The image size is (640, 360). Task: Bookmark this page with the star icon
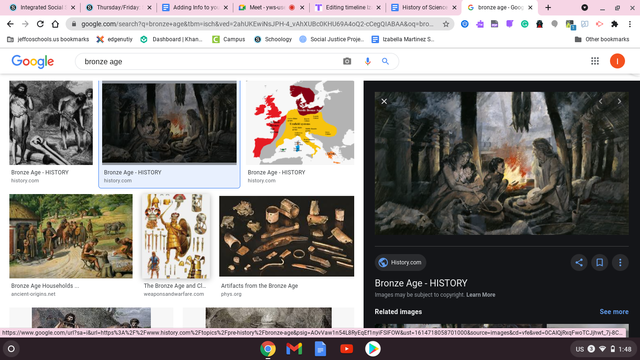pos(446,24)
